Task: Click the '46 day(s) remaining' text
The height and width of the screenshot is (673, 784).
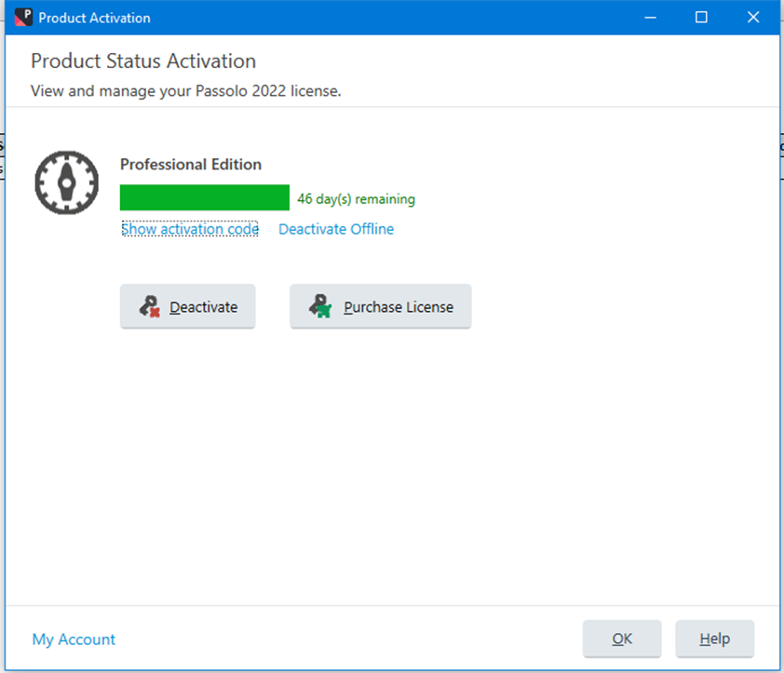Action: click(356, 199)
